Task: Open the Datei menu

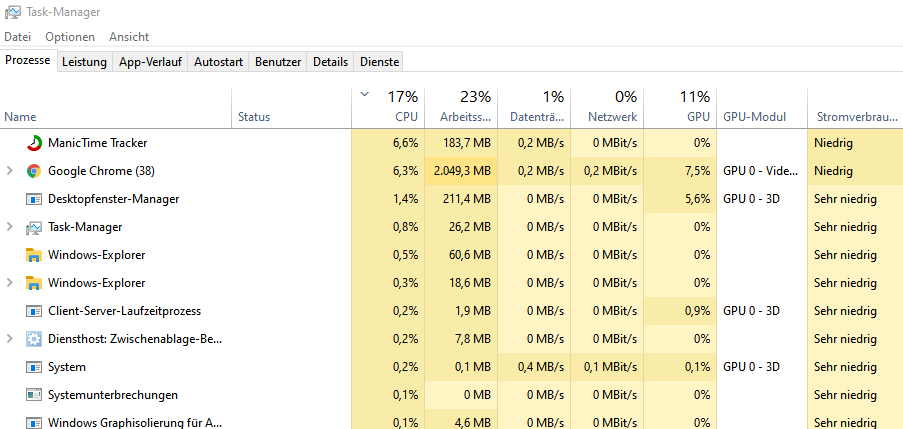Action: click(x=17, y=37)
